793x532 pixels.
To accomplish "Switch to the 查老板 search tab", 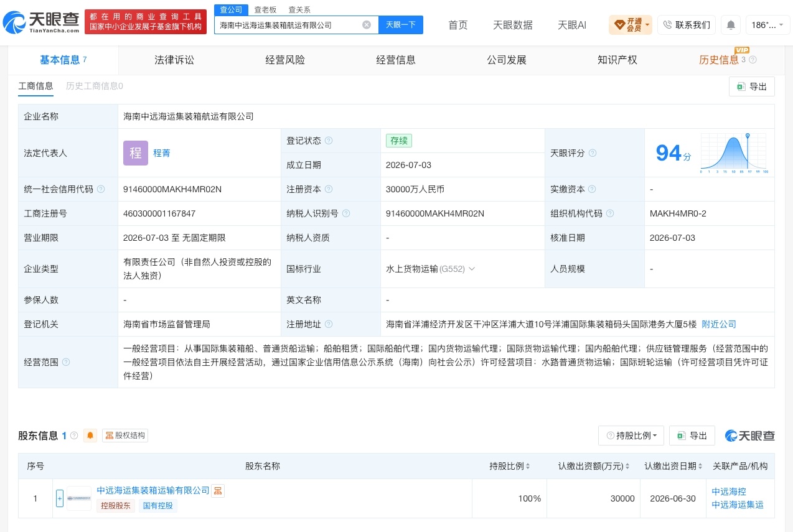I will click(x=265, y=10).
